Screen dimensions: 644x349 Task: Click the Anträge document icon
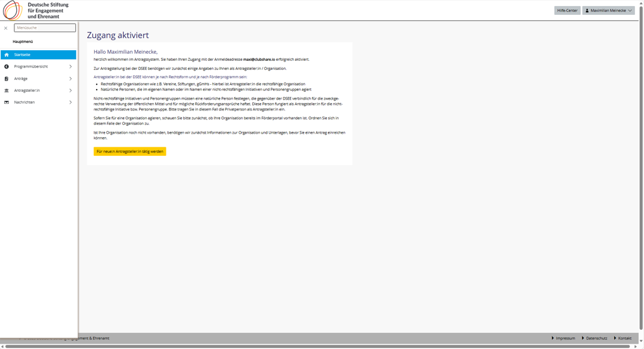[x=7, y=79]
